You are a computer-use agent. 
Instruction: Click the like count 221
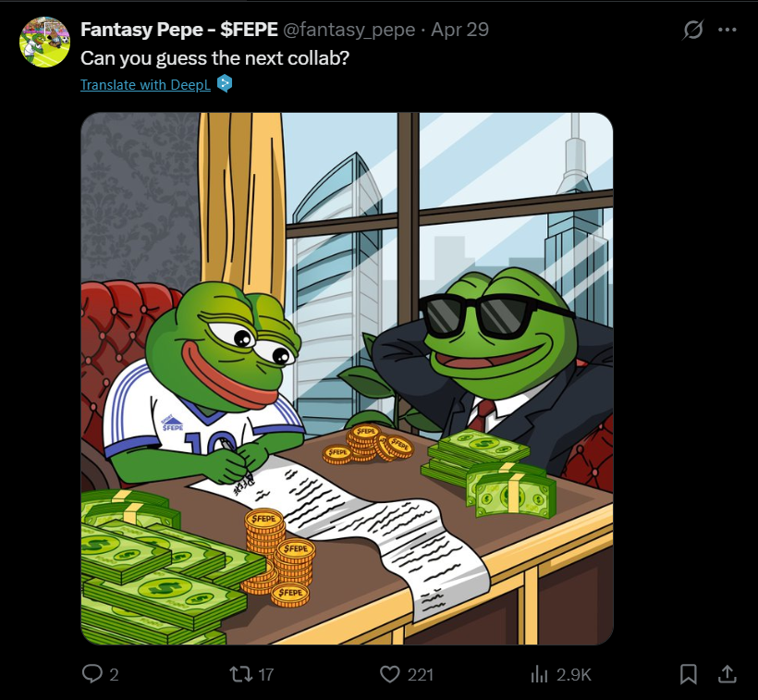pos(420,674)
